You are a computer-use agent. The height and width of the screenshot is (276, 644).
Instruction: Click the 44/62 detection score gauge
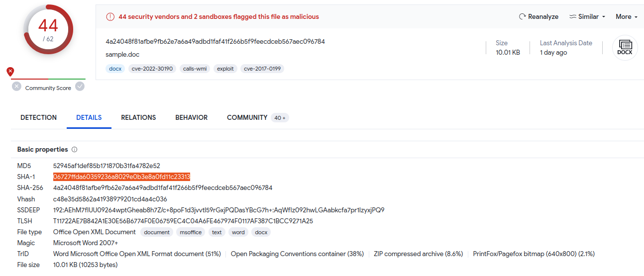tap(48, 30)
